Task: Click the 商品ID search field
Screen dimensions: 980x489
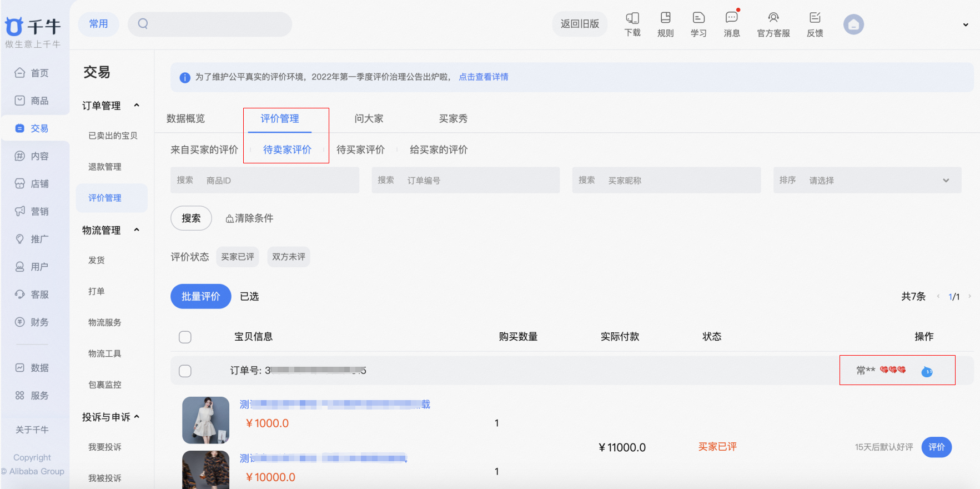Action: click(265, 180)
